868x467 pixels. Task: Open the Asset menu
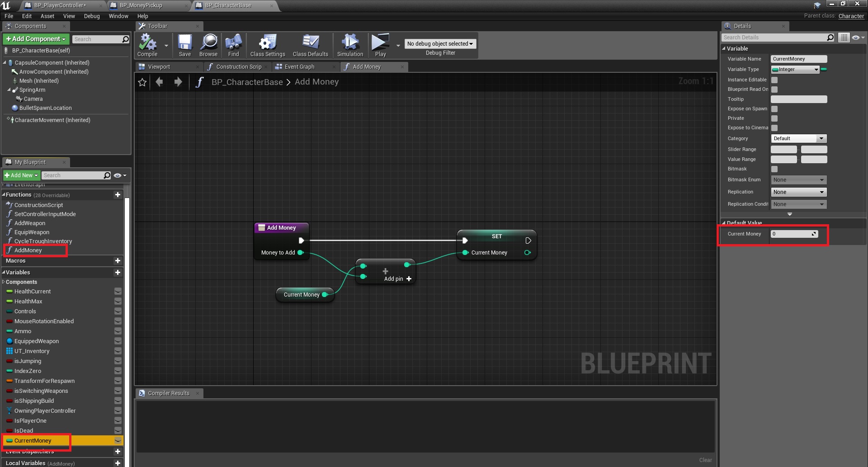(x=47, y=16)
